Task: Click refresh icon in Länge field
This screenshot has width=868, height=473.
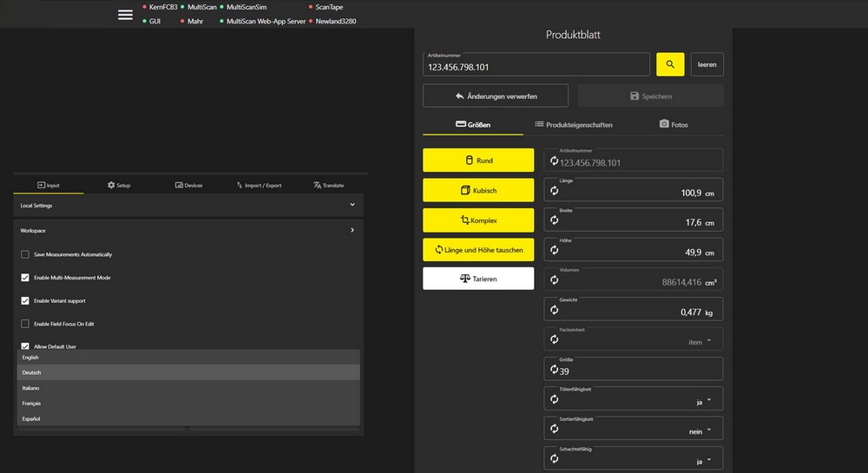Action: 554,191
